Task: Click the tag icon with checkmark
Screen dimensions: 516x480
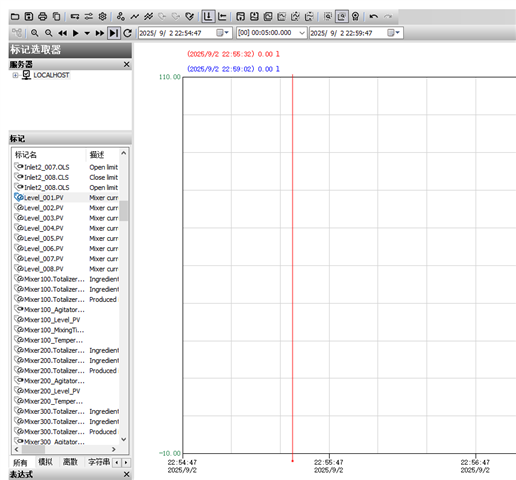Action: (189, 16)
